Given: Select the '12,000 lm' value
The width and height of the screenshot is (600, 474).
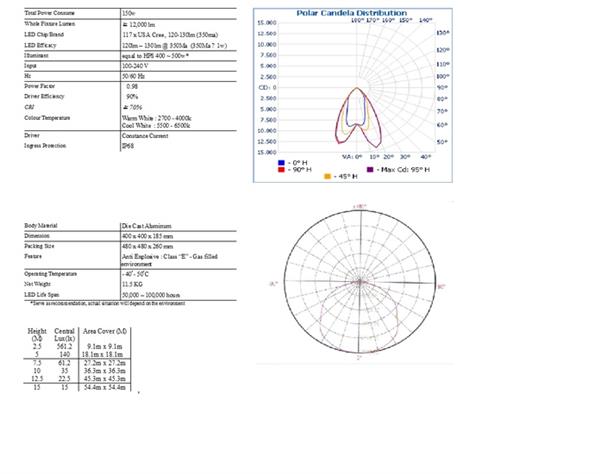Looking at the screenshot, I should [139, 24].
